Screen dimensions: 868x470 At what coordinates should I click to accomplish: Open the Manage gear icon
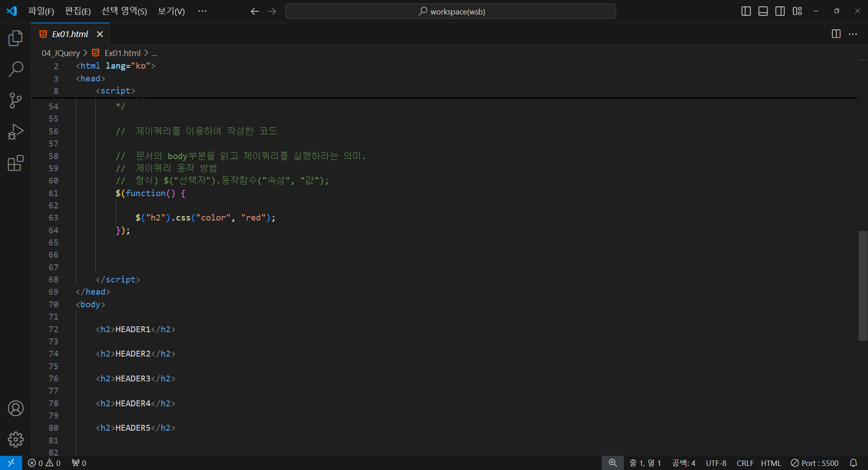pos(15,439)
